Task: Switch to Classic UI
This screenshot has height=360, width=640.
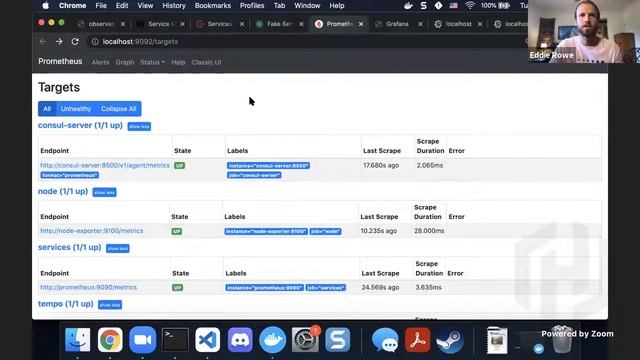Action: tap(206, 62)
